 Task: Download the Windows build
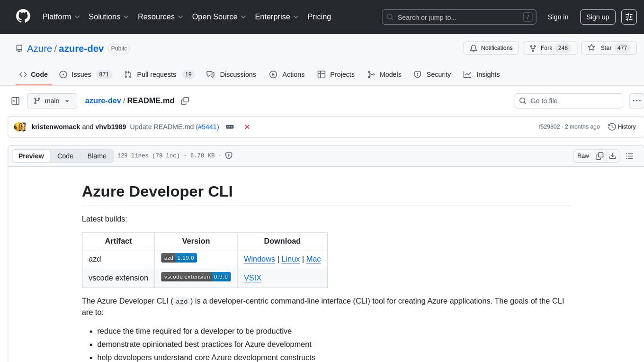pos(259,259)
